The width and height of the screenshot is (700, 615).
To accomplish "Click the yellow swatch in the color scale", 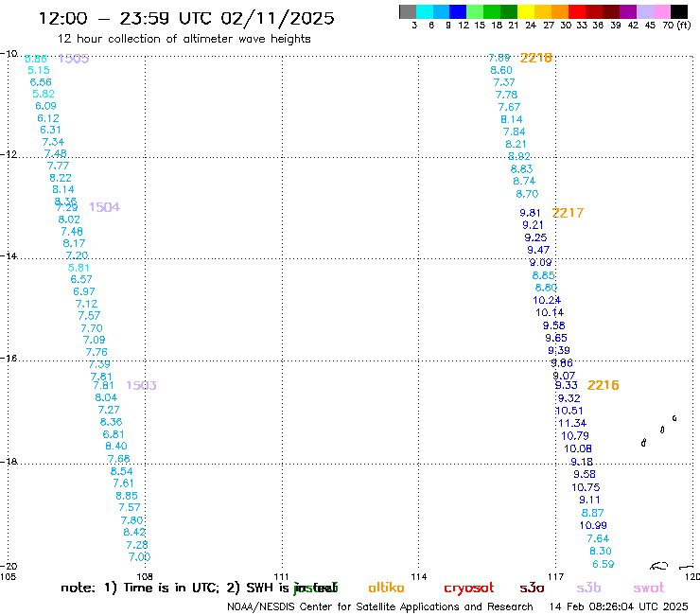I will click(x=526, y=11).
